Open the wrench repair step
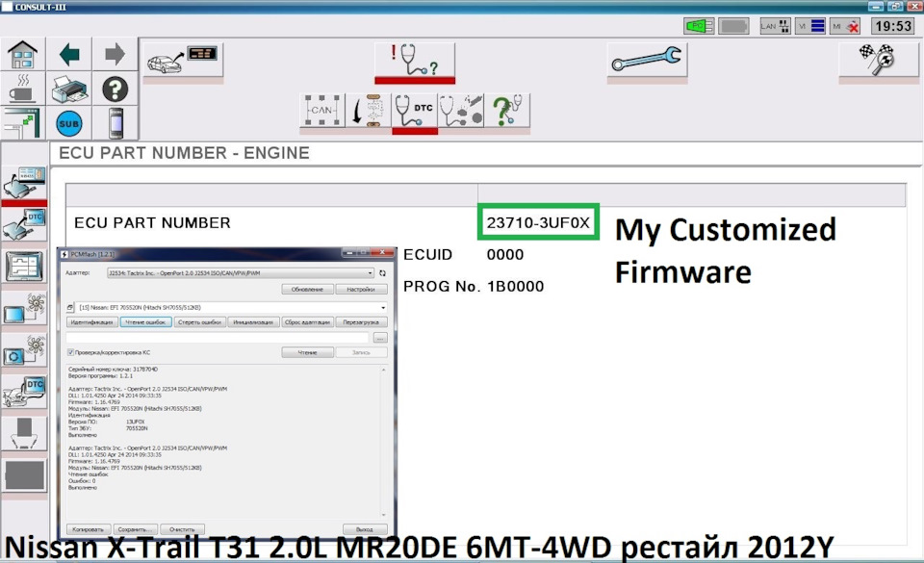 click(x=647, y=60)
